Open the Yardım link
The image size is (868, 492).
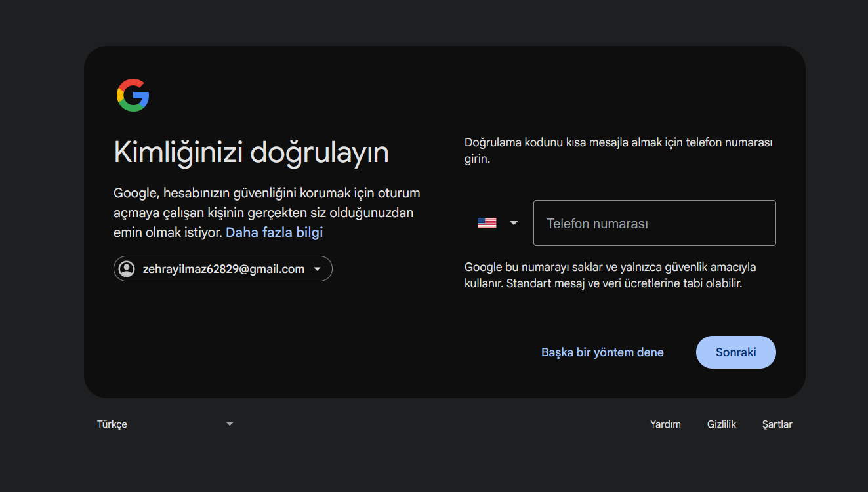pyautogui.click(x=665, y=424)
